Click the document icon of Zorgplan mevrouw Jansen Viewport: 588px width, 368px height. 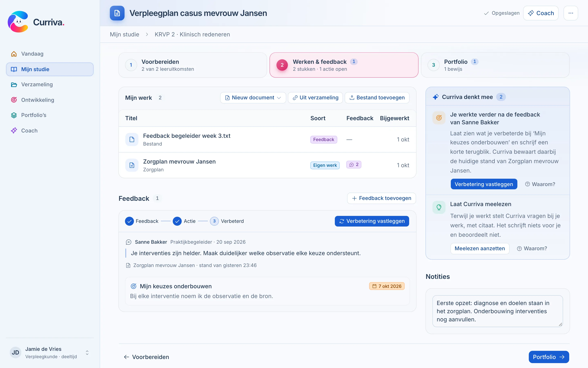[132, 165]
